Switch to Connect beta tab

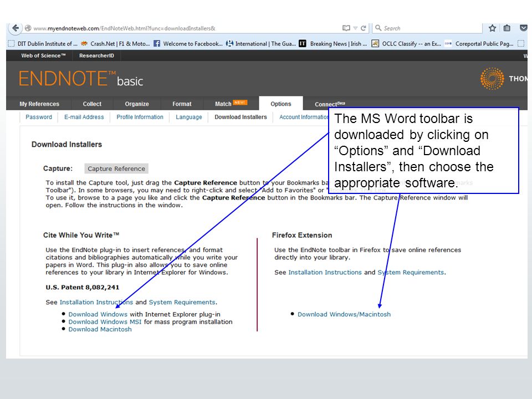[x=329, y=104]
